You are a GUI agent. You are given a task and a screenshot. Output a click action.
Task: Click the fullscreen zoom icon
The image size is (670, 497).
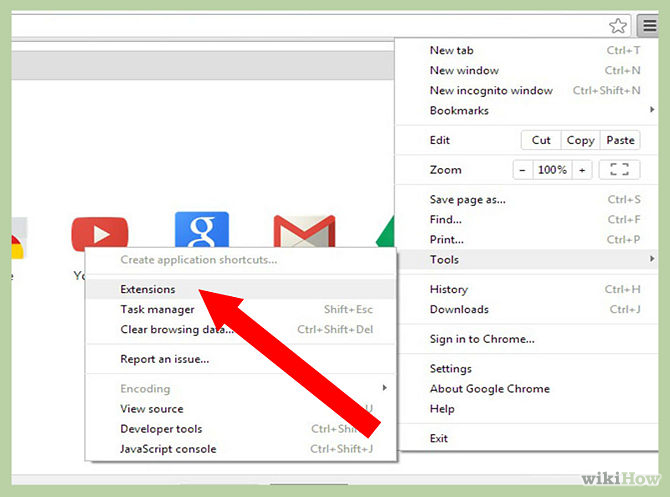pyautogui.click(x=619, y=170)
